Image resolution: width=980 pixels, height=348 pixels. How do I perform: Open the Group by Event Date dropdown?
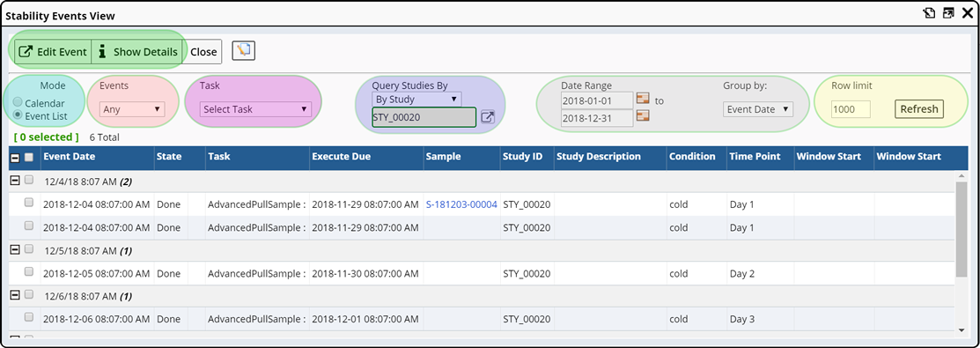tap(758, 109)
